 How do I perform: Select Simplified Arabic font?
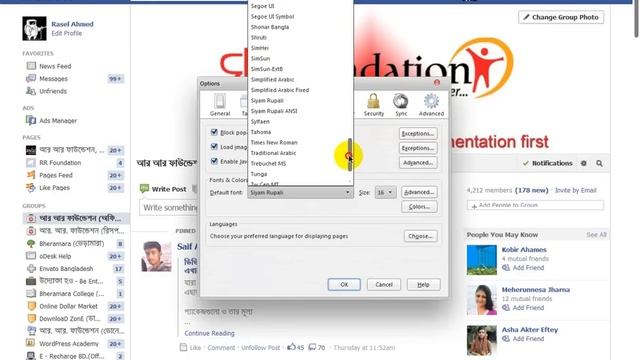[272, 80]
